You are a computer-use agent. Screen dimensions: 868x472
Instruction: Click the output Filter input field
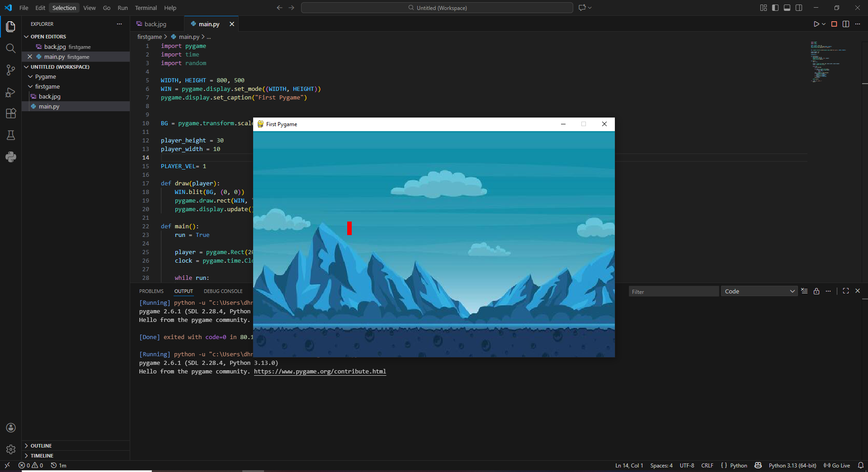673,292
